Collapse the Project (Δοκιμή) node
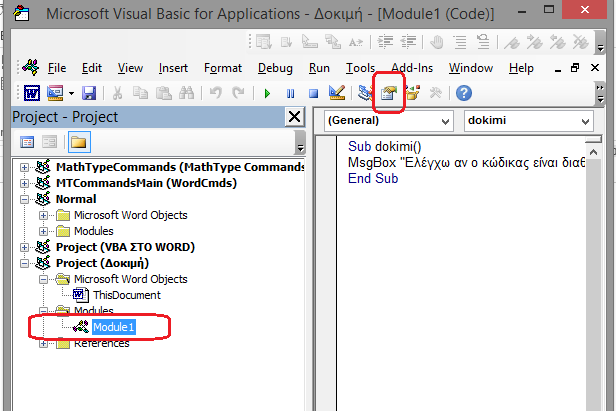Viewport: 616px width, 411px height. (x=24, y=263)
